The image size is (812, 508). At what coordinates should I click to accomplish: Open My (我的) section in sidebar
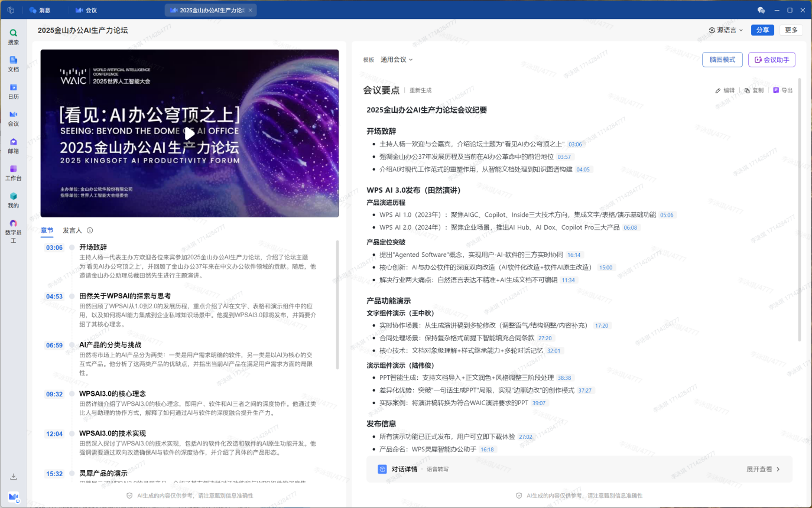click(x=13, y=200)
